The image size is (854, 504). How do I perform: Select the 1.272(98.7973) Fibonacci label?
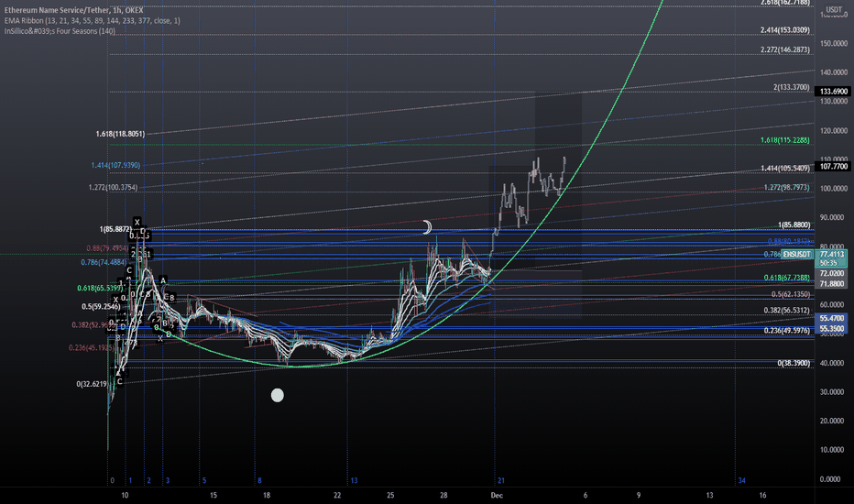(x=786, y=188)
